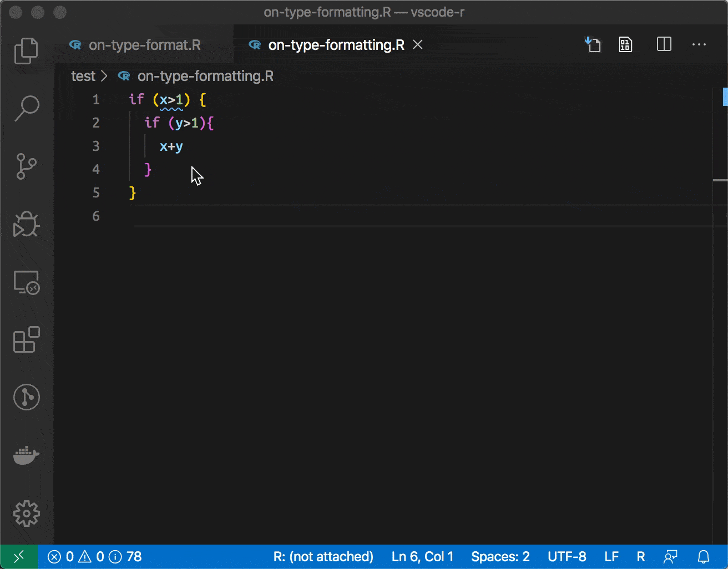Click the x>1 code with squiggly underline
This screenshot has height=569, width=728.
[171, 100]
